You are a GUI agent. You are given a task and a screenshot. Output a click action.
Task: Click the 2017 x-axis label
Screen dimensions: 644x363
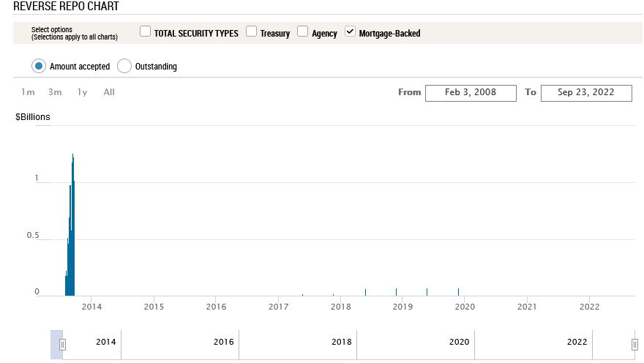[279, 307]
